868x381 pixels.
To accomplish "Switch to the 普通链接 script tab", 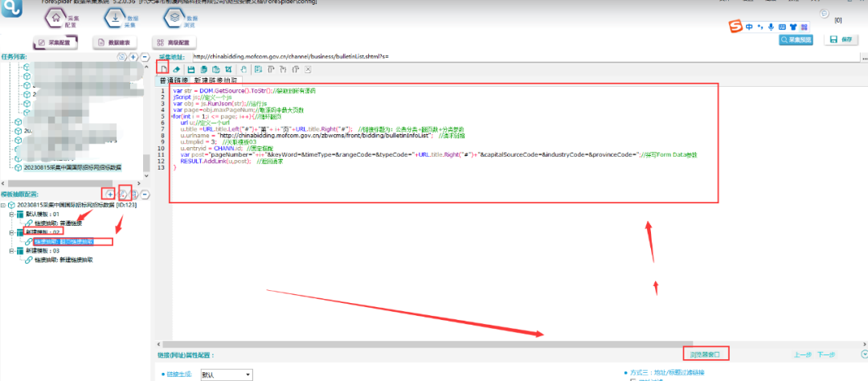I will pos(174,80).
